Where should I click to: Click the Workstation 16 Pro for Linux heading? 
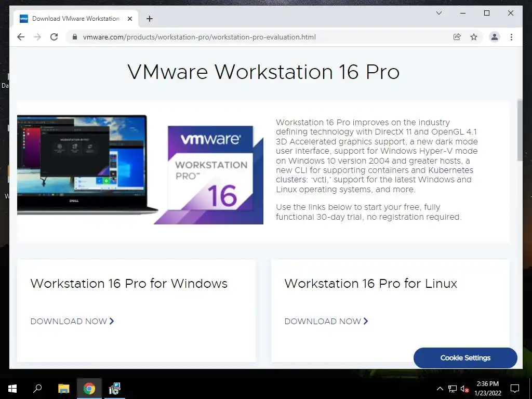[x=371, y=283]
